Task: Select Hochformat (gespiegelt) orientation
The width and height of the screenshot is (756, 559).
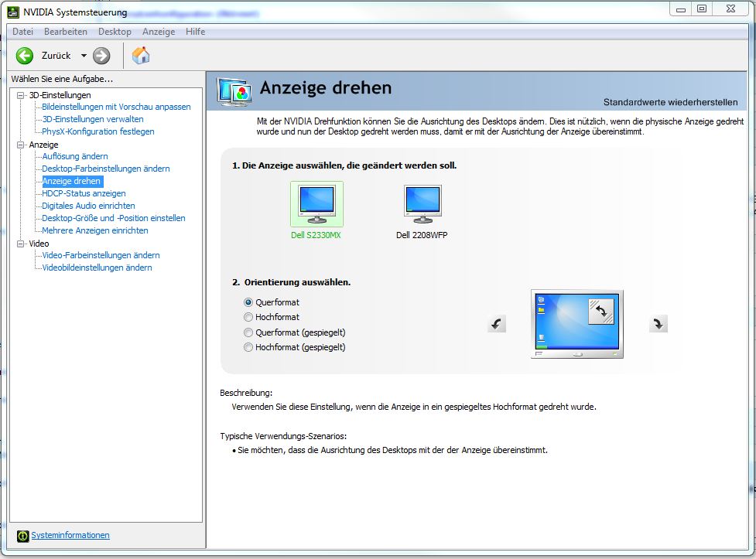Action: pos(248,347)
